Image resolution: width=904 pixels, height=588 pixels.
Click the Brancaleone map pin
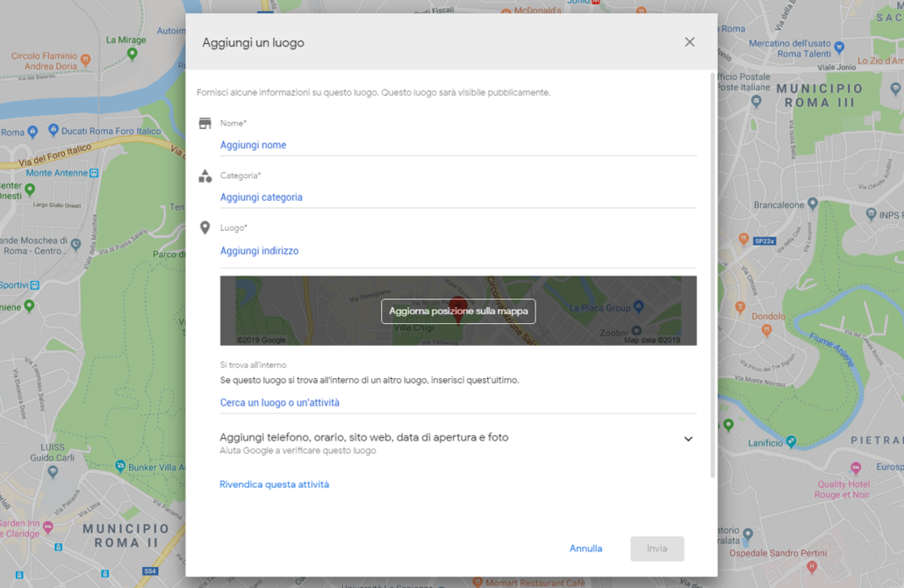click(x=813, y=204)
